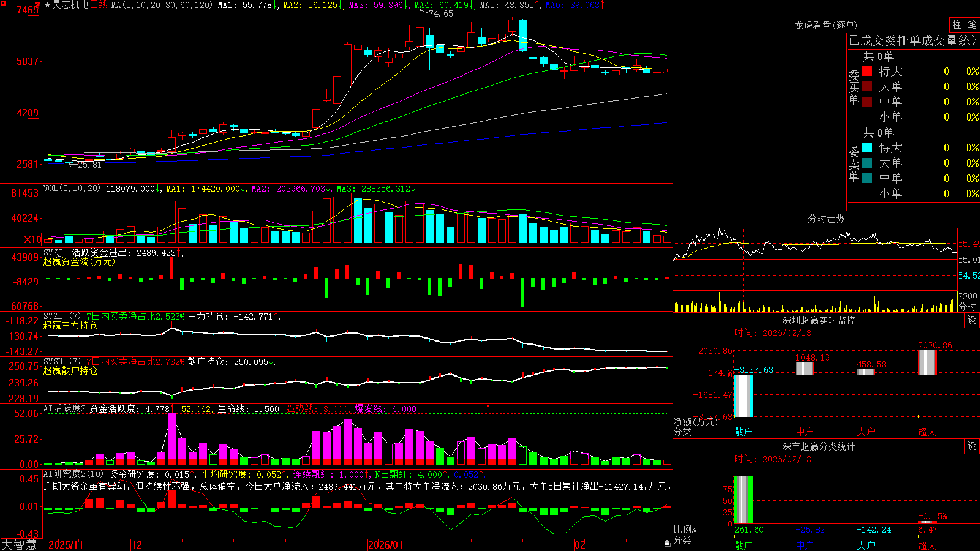The height and width of the screenshot is (551, 980).
Task: Click the cyan 散户 bar in 实时监控 chart
Action: (744, 396)
